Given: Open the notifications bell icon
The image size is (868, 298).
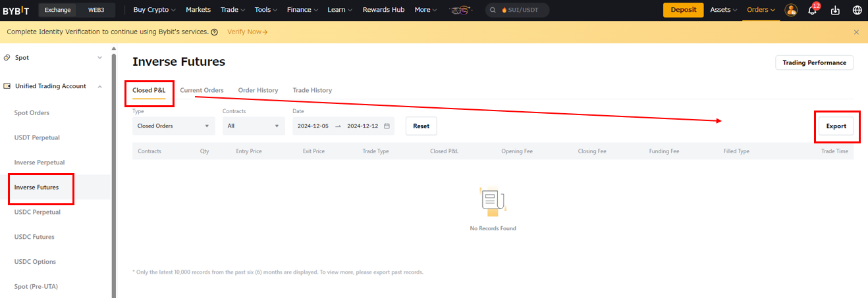Looking at the screenshot, I should [812, 10].
